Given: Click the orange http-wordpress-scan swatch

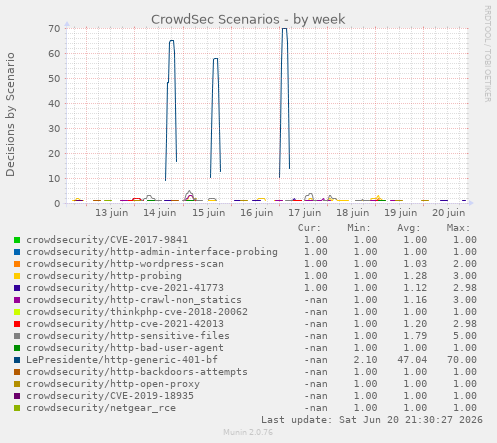Looking at the screenshot, I should (17, 264).
